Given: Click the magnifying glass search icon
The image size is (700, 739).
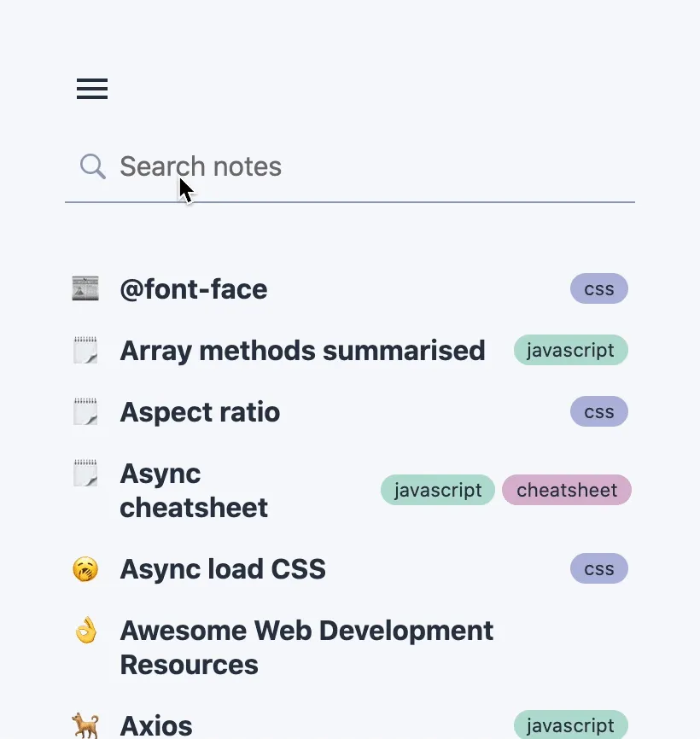Looking at the screenshot, I should [x=92, y=166].
